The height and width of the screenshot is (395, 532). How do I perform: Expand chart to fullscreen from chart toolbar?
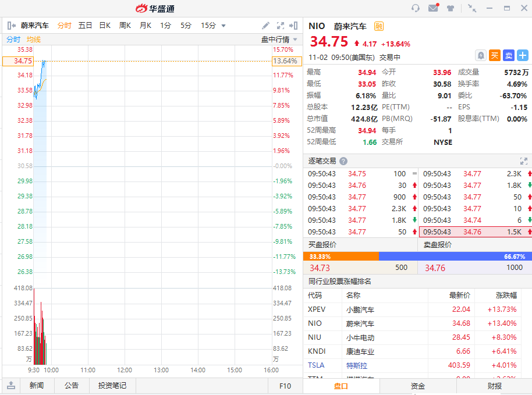point(281,26)
